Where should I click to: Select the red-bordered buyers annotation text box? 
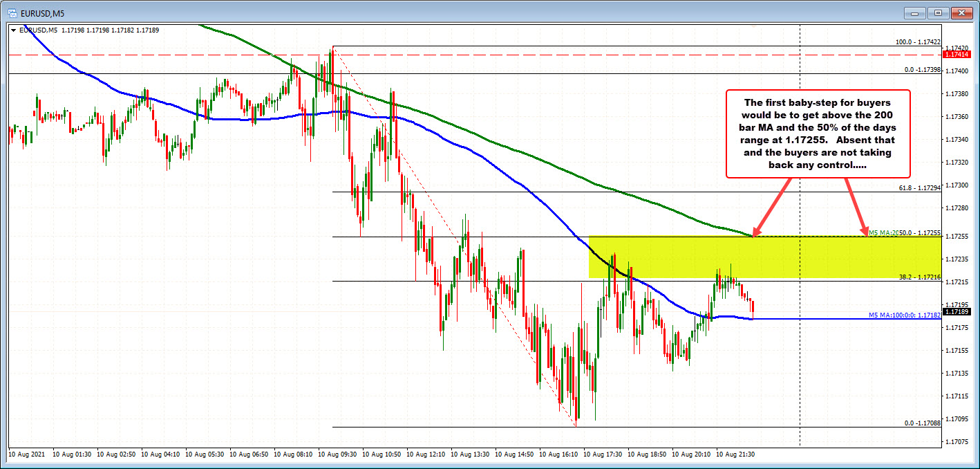point(818,134)
